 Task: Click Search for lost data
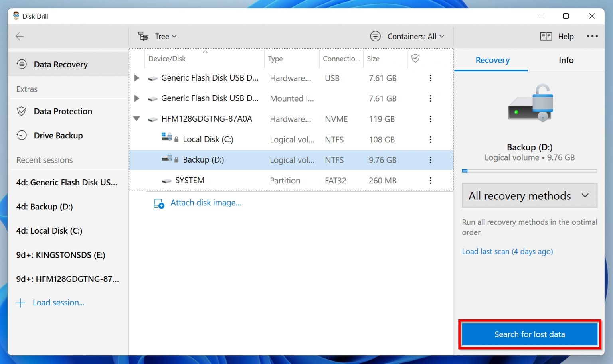529,334
